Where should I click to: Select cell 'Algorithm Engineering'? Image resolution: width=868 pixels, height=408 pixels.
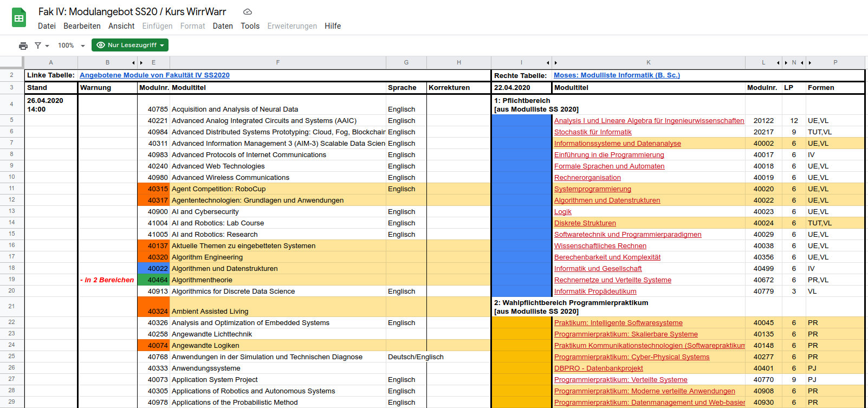(278, 257)
